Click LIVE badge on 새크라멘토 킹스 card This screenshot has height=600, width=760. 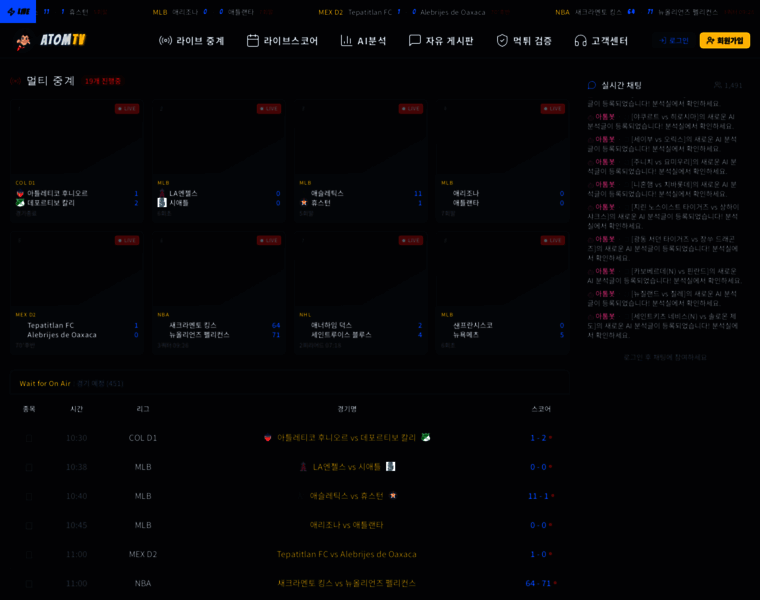click(269, 240)
